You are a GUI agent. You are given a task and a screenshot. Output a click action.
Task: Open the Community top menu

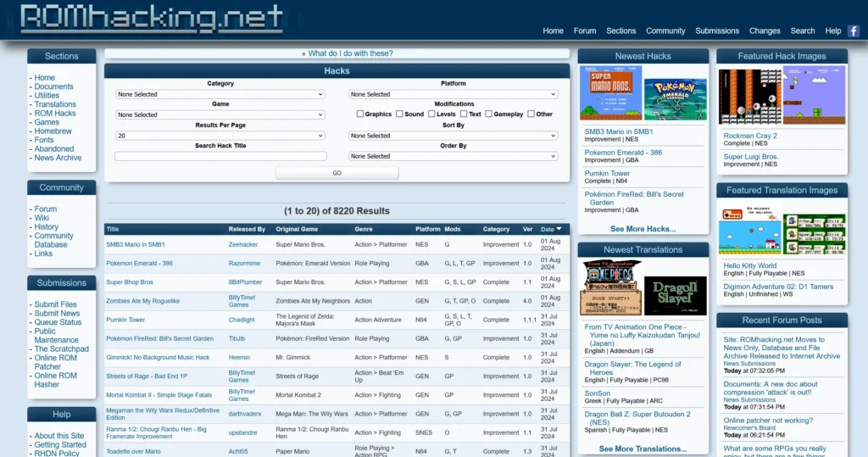point(665,31)
